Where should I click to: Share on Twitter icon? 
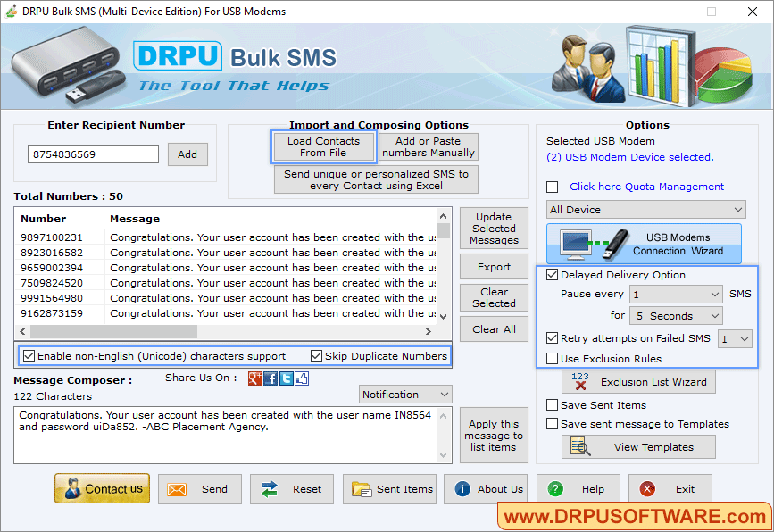coord(287,378)
